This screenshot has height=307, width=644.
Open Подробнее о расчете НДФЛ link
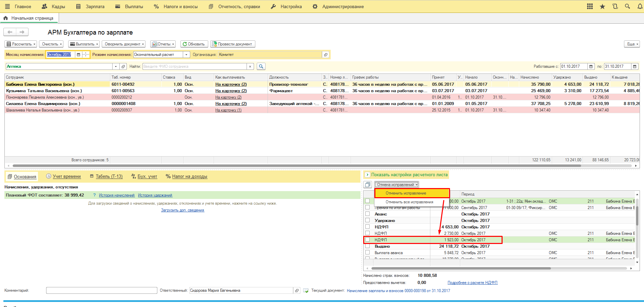tap(472, 283)
